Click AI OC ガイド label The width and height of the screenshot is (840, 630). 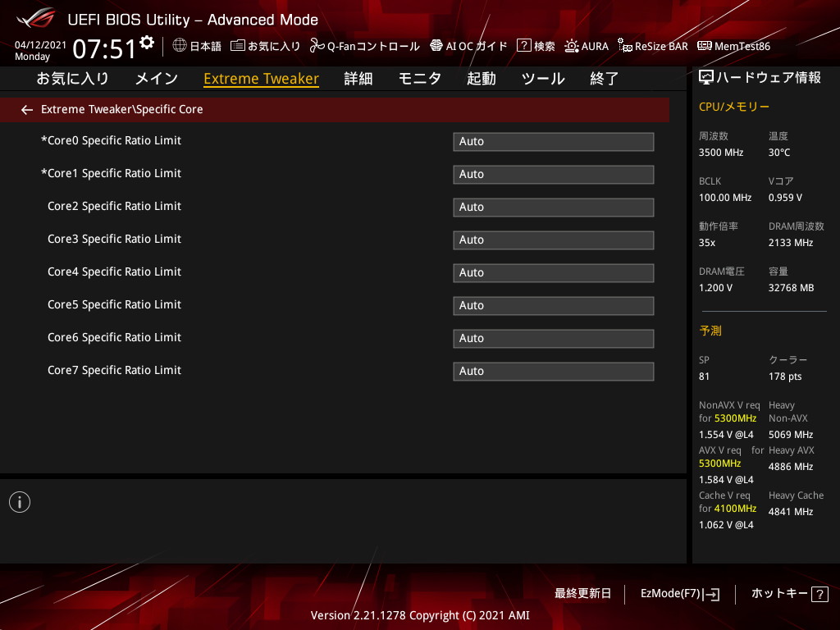[477, 46]
